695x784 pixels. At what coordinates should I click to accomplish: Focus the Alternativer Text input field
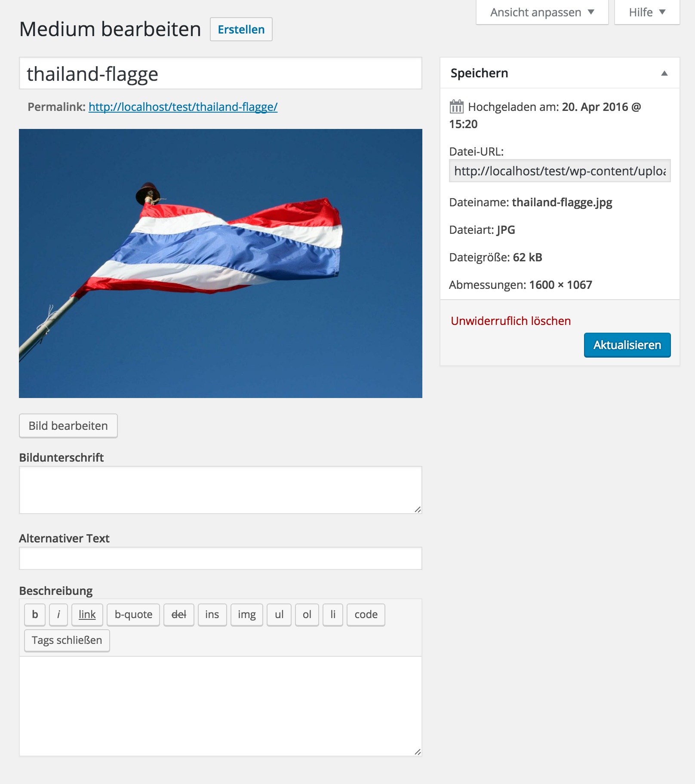[220, 558]
